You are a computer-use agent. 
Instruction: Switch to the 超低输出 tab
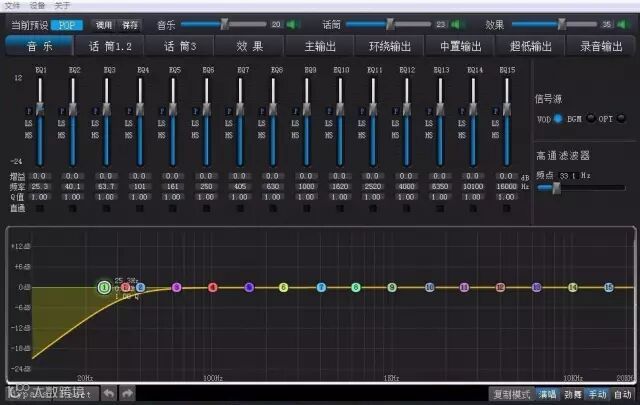click(x=530, y=46)
